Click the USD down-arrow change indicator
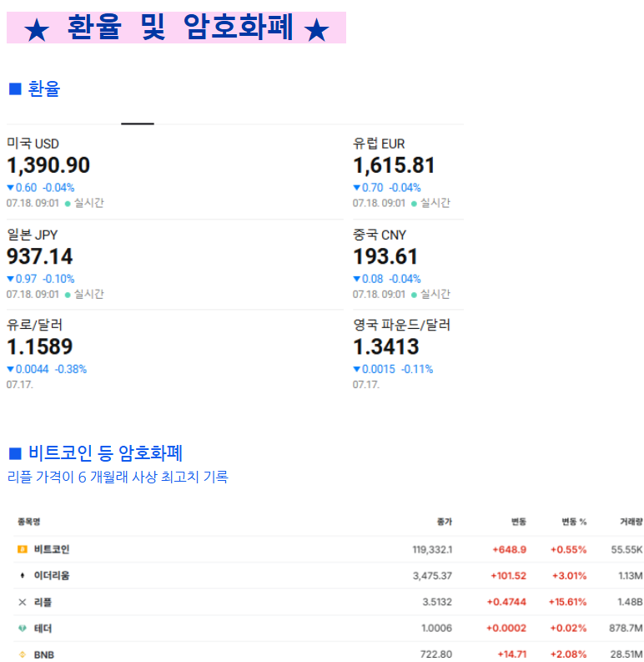Viewport: 644px width, 662px height. pyautogui.click(x=11, y=188)
